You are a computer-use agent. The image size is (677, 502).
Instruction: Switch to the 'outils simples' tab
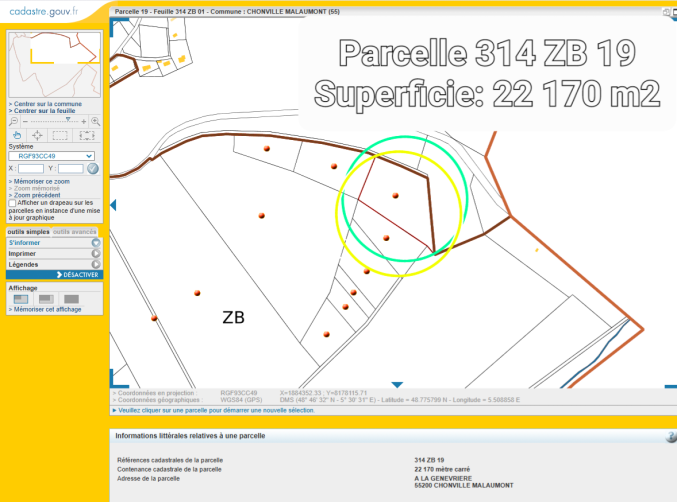(29, 232)
